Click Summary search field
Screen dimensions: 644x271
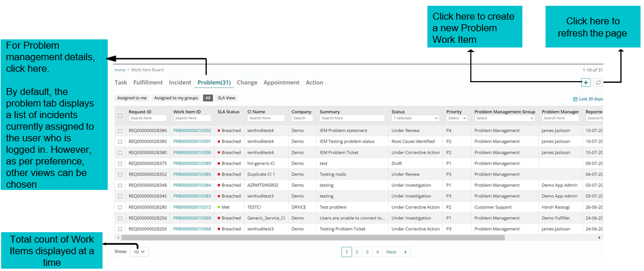[352, 118]
